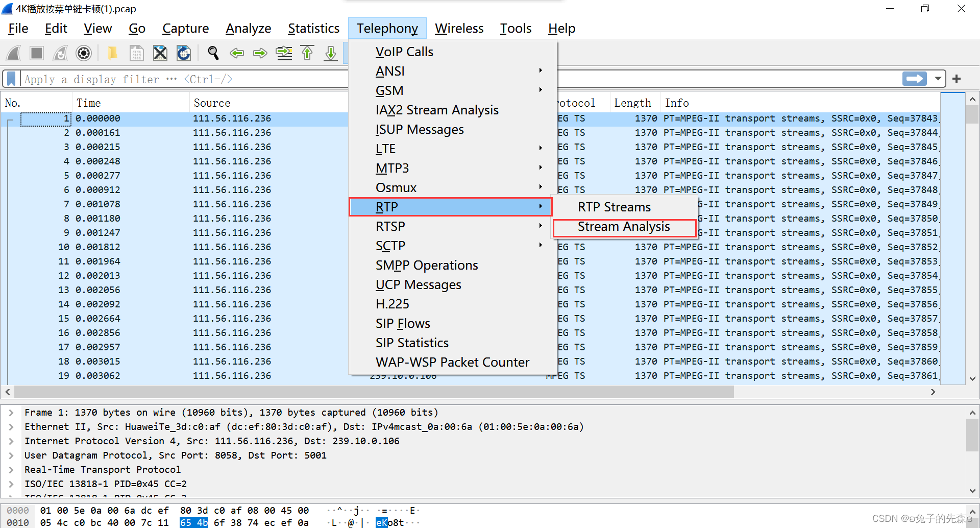Screen dimensions: 980x528
Task: Open the Edit menu
Action: point(56,29)
